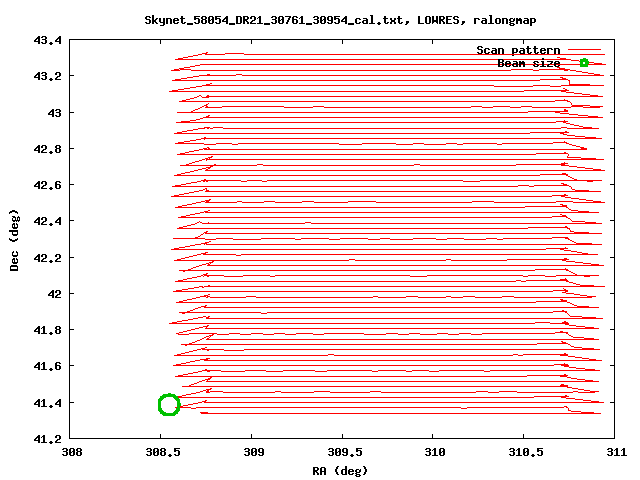Click the 42 Dec axis tick label
This screenshot has width=640, height=480.
click(55, 294)
